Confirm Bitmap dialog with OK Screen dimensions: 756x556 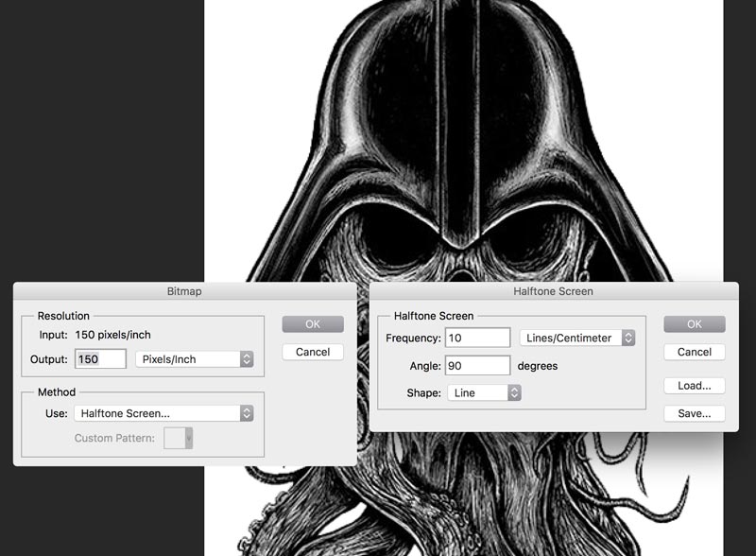point(313,324)
